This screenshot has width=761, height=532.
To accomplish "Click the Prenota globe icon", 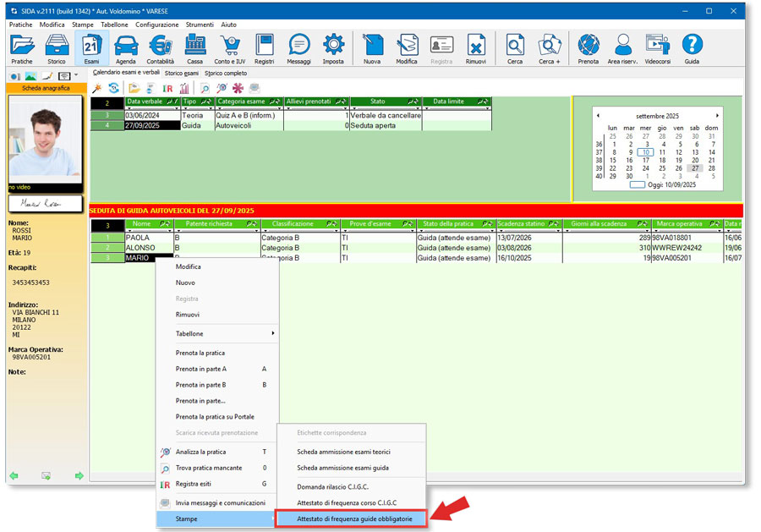I will (x=588, y=48).
